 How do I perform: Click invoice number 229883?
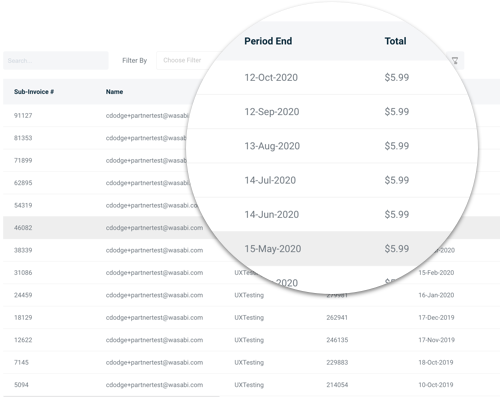tap(337, 362)
